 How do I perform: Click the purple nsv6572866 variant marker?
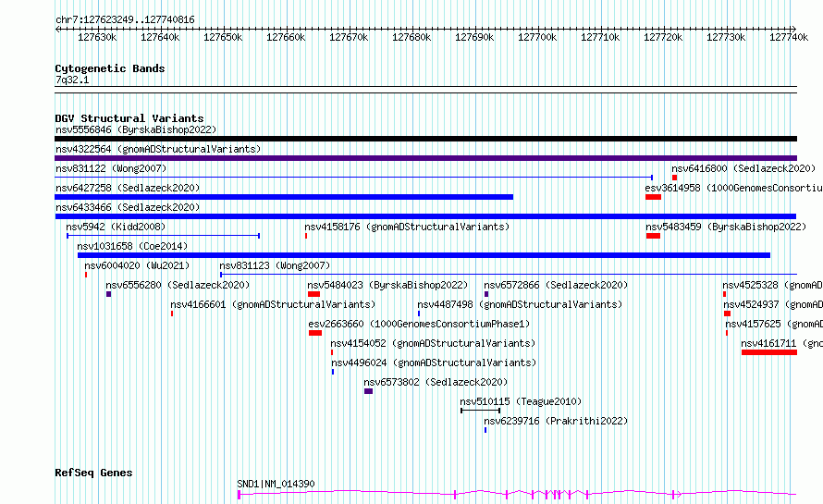(x=486, y=294)
